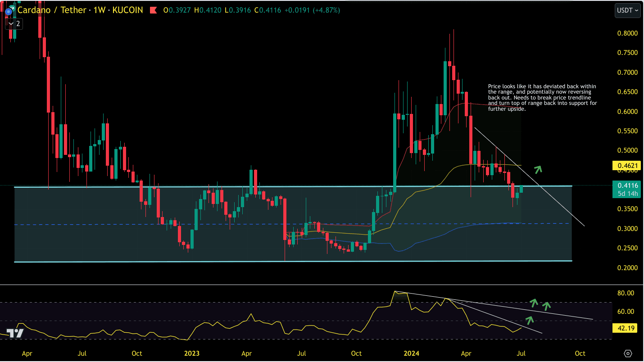The width and height of the screenshot is (644, 362).
Task: Open the USDT currency dropdown
Action: tap(627, 10)
